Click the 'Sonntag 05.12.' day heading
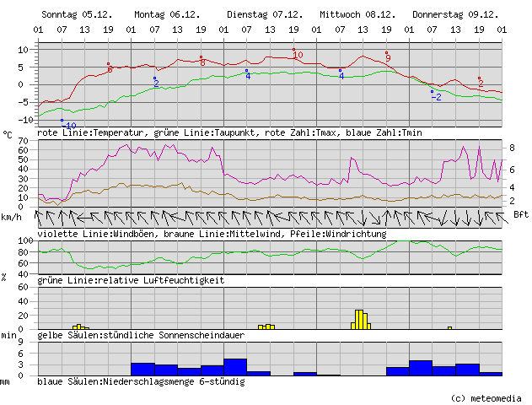 click(77, 14)
